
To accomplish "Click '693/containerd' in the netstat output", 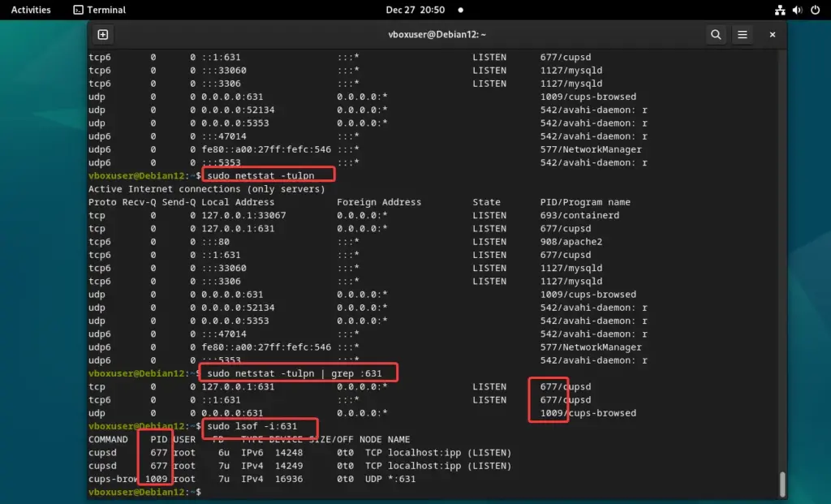I will (579, 215).
